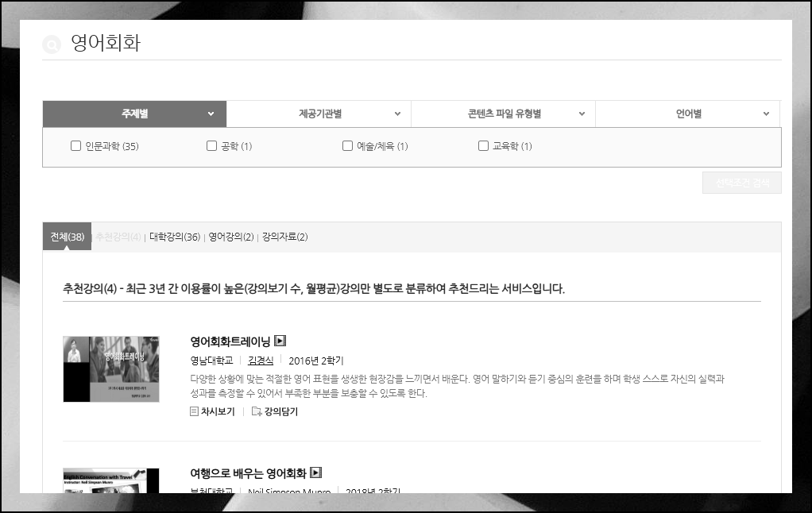Click the 선택조건 검색 button
Viewport: 812px width, 513px height.
[742, 183]
